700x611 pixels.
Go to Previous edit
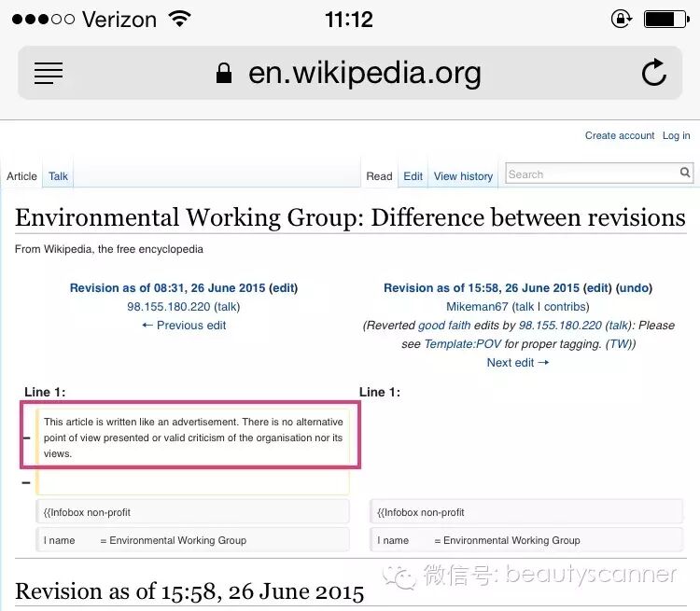184,326
